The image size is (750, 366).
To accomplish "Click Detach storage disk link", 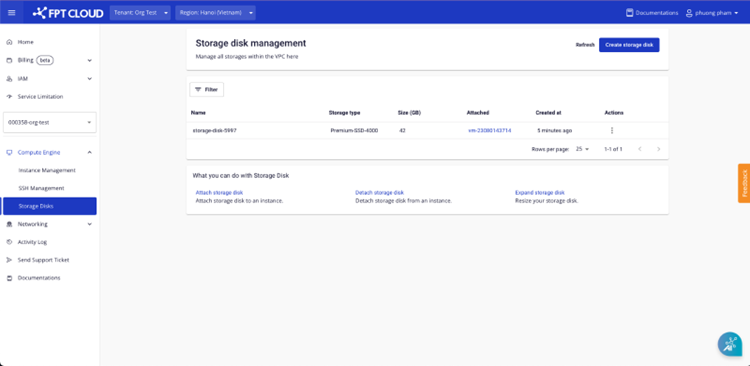I will coord(379,192).
